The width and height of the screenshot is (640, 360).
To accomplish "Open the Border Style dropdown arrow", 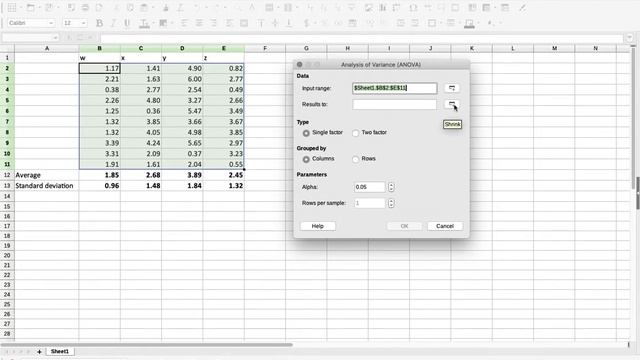I will (460, 23).
